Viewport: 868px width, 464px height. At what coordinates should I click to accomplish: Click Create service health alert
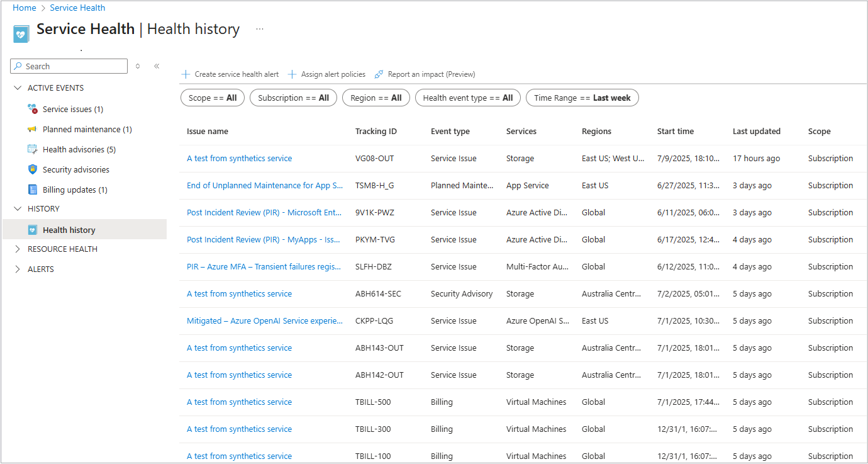[x=230, y=74]
